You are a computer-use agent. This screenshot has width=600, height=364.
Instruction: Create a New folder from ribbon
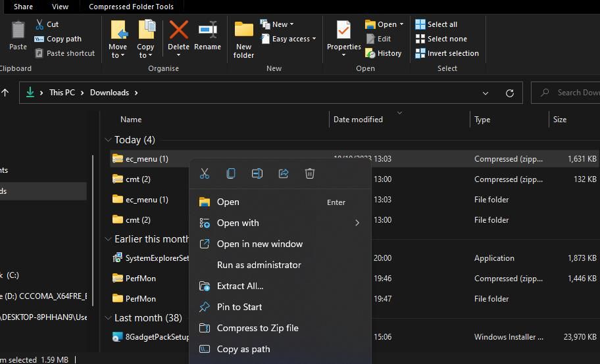pyautogui.click(x=243, y=39)
